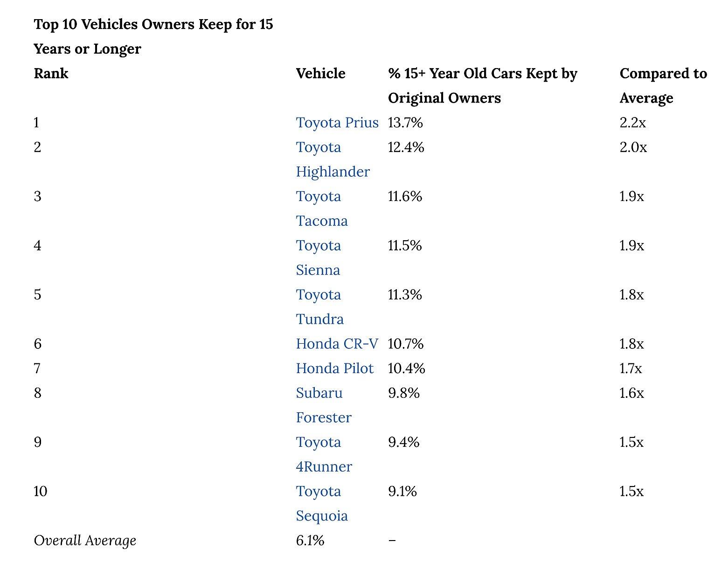Click the % 15+ Year Old Cars header
Image resolution: width=728 pixels, height=569 pixels.
click(482, 74)
